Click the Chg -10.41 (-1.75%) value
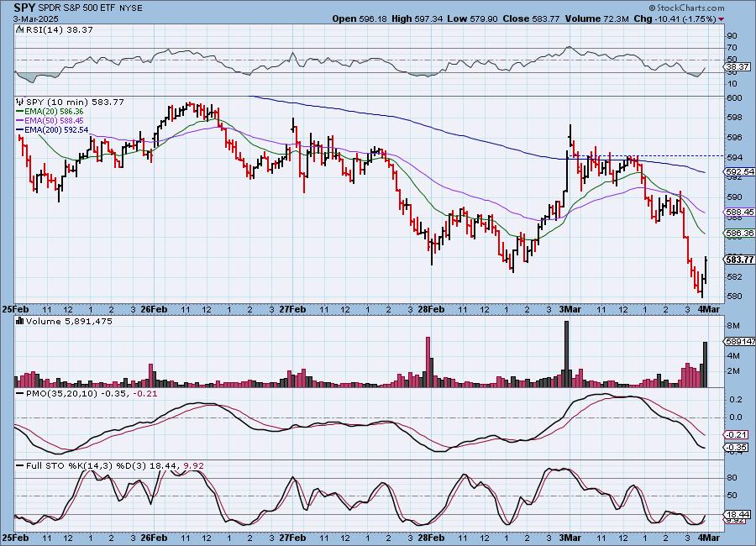Image resolution: width=756 pixels, height=546 pixels. 675,18
